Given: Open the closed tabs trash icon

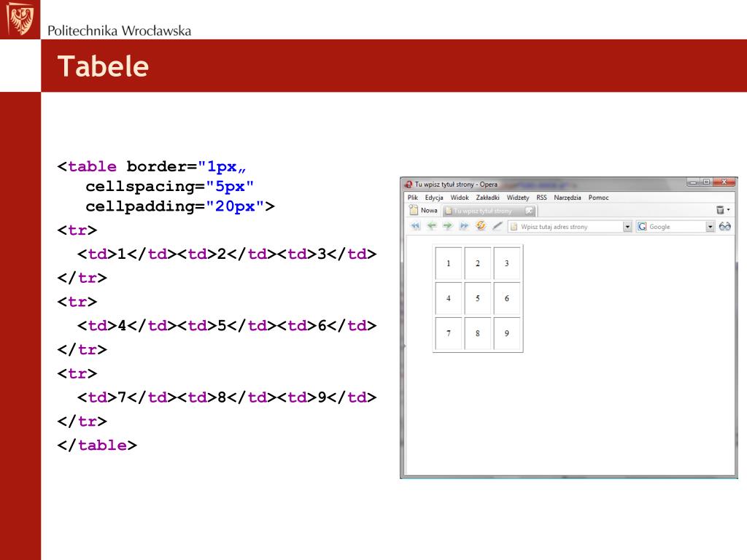Looking at the screenshot, I should click(720, 210).
